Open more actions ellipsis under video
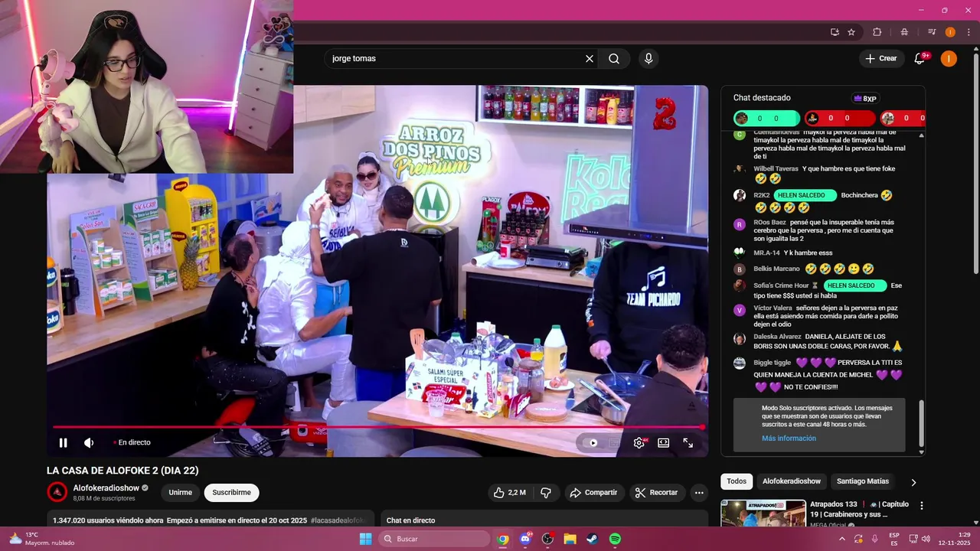Image resolution: width=980 pixels, height=551 pixels. [699, 492]
